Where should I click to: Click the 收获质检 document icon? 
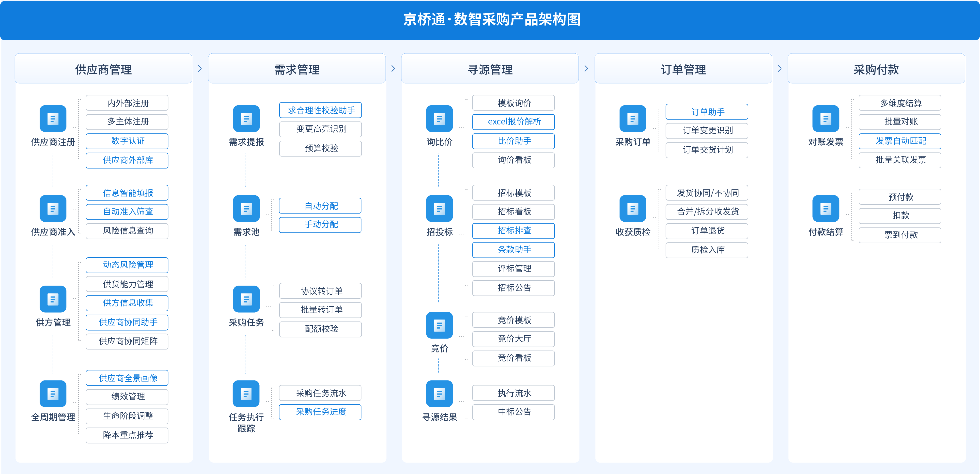pyautogui.click(x=633, y=209)
